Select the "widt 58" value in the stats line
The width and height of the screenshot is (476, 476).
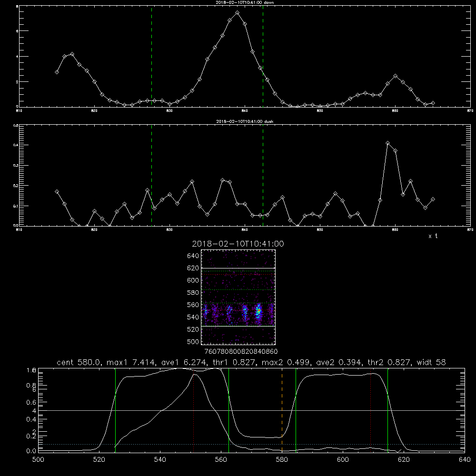pyautogui.click(x=431, y=362)
